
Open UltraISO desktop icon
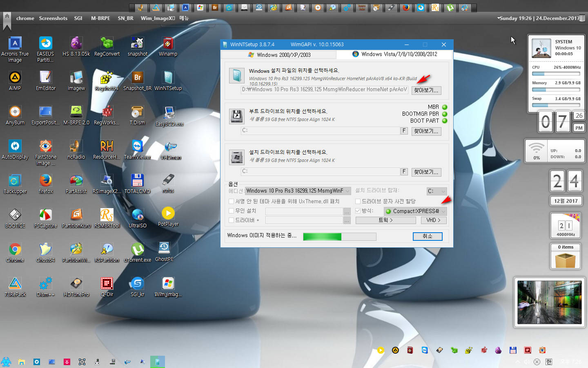(137, 218)
